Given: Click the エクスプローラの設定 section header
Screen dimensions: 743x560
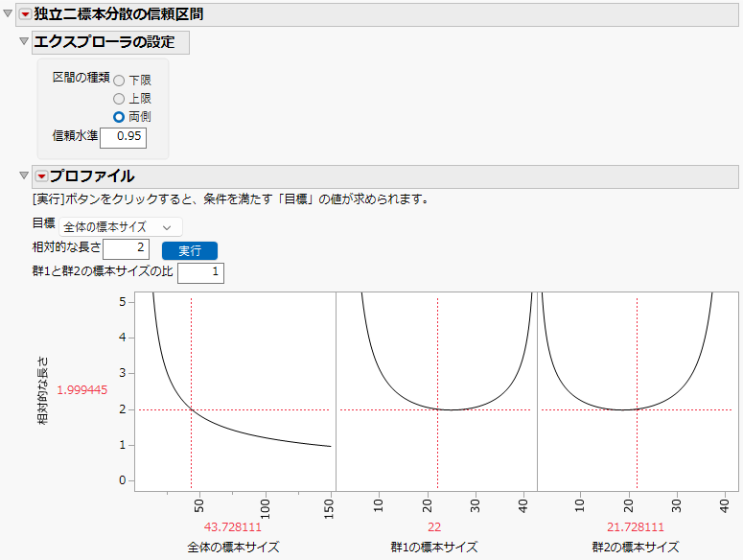Looking at the screenshot, I should [x=110, y=42].
